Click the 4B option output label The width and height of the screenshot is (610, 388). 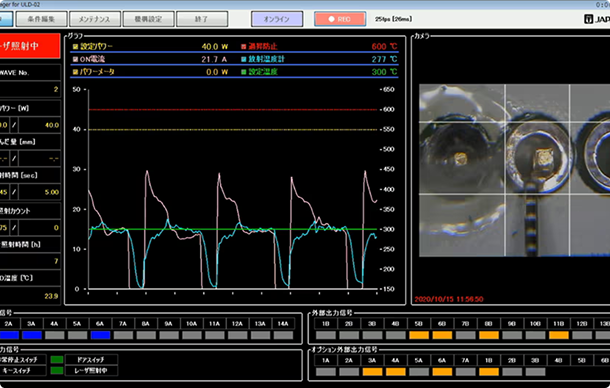(x=559, y=360)
